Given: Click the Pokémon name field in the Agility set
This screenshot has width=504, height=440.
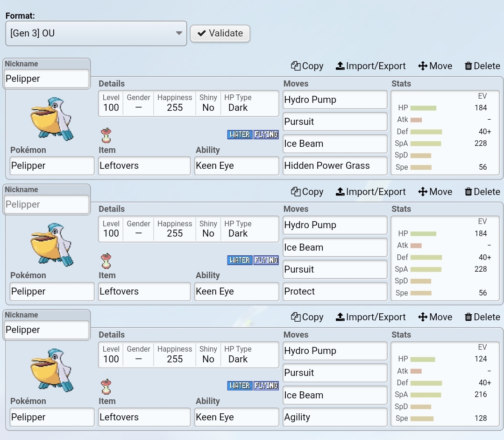Looking at the screenshot, I should 52,417.
